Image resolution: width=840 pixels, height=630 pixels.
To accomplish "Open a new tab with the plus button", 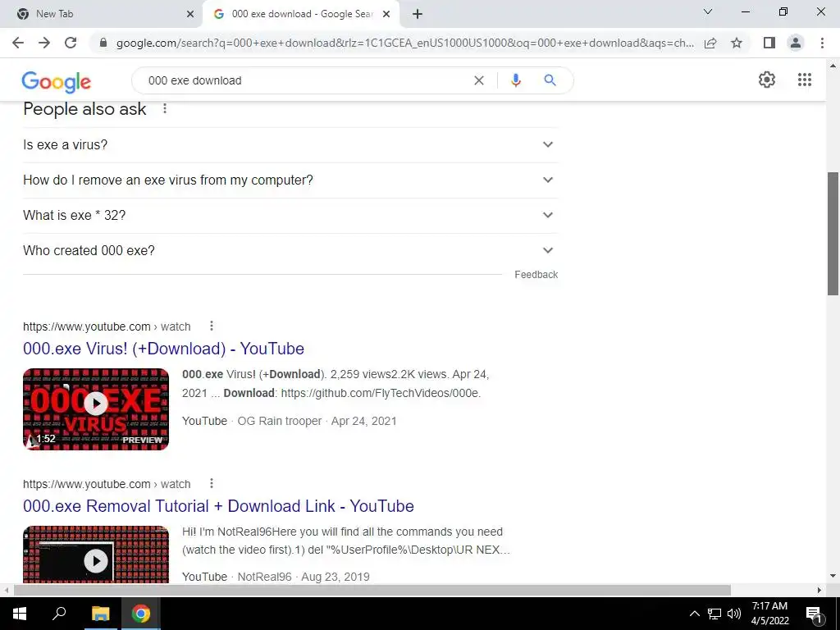I will click(x=418, y=15).
